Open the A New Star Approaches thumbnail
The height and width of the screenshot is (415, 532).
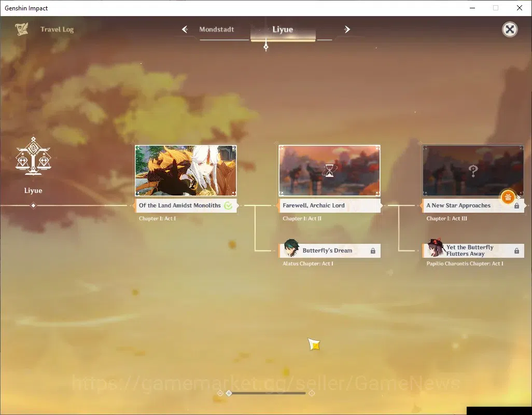pyautogui.click(x=473, y=171)
